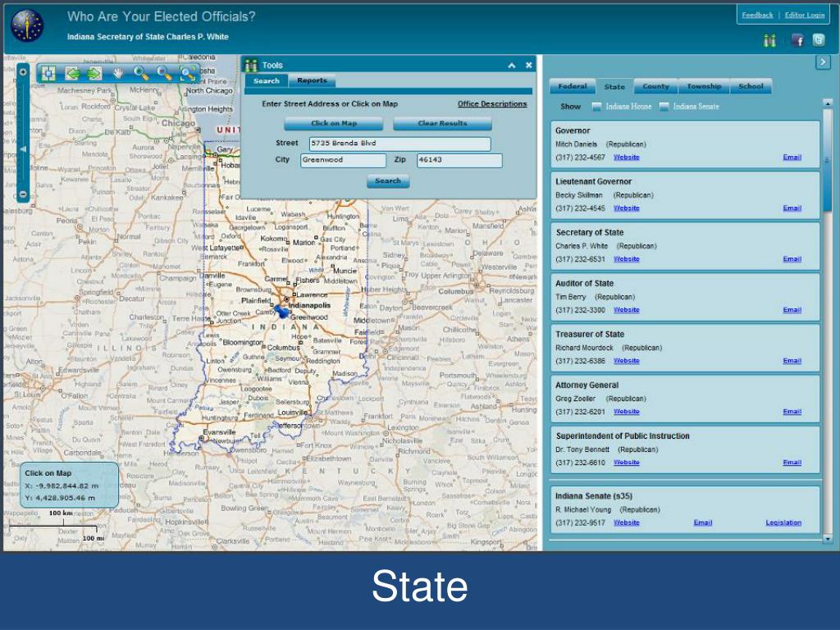Click the plus button on zoom slider

point(23,72)
